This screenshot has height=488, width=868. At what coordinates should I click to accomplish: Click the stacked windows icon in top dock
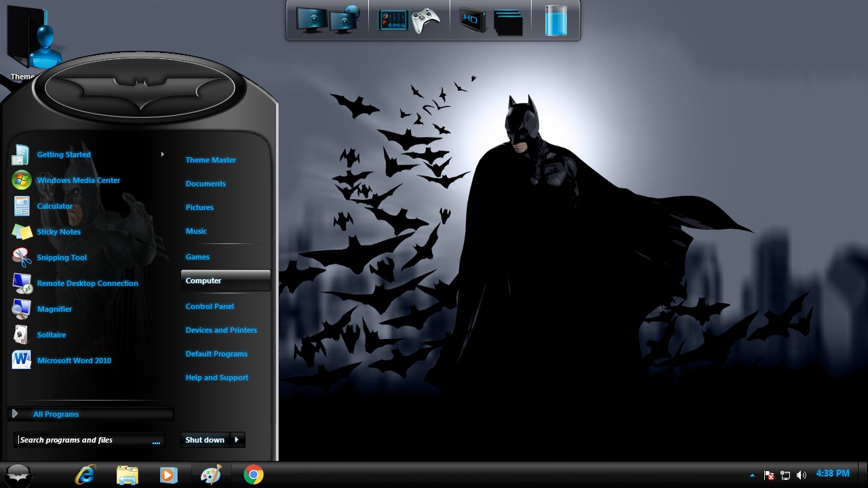(x=509, y=22)
